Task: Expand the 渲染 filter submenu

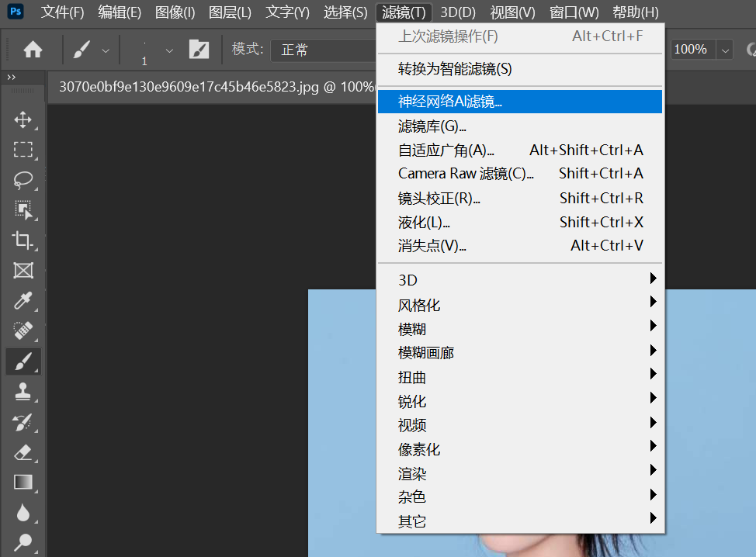Action: click(520, 473)
